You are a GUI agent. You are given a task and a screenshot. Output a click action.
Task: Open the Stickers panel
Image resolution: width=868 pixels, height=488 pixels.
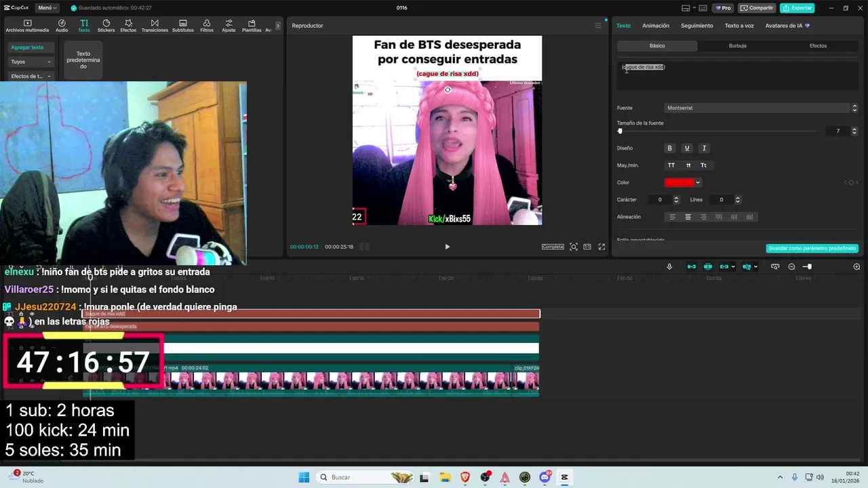(x=106, y=26)
